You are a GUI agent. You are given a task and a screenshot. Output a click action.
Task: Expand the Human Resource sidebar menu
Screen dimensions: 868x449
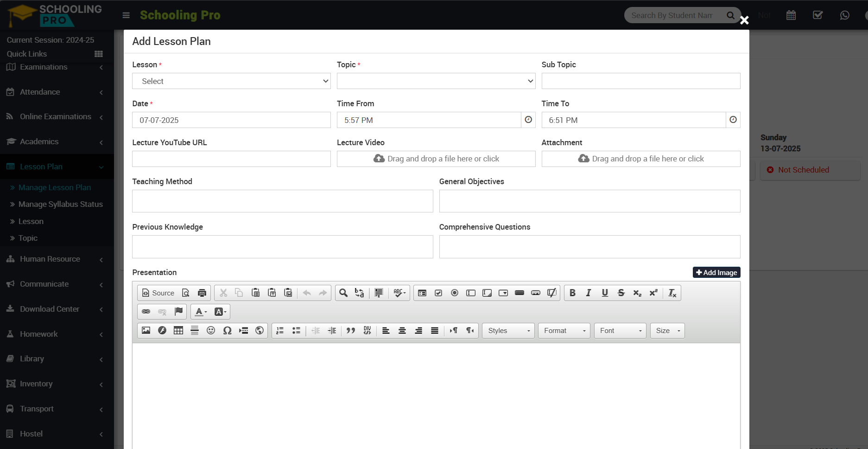click(57, 259)
